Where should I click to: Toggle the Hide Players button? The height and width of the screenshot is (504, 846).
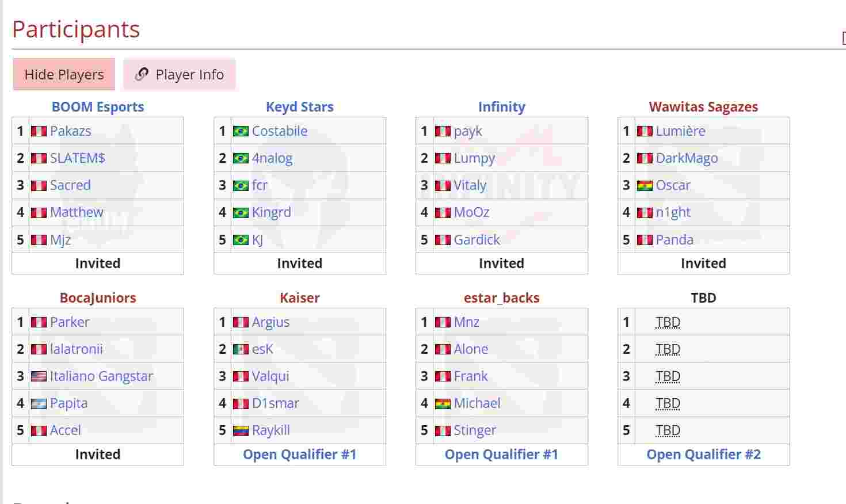(64, 74)
